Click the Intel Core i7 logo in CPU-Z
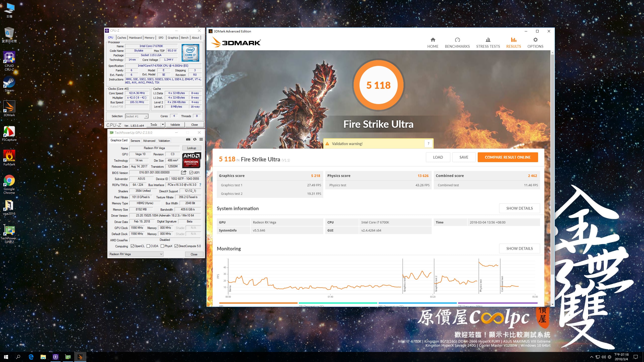 pyautogui.click(x=190, y=53)
